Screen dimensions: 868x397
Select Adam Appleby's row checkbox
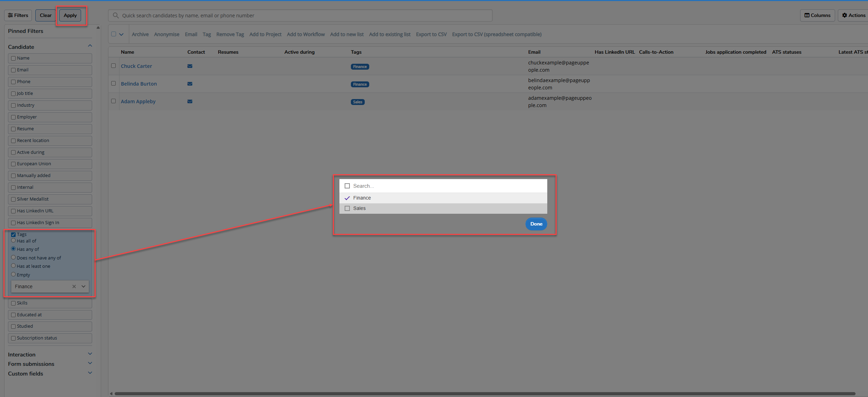click(113, 101)
